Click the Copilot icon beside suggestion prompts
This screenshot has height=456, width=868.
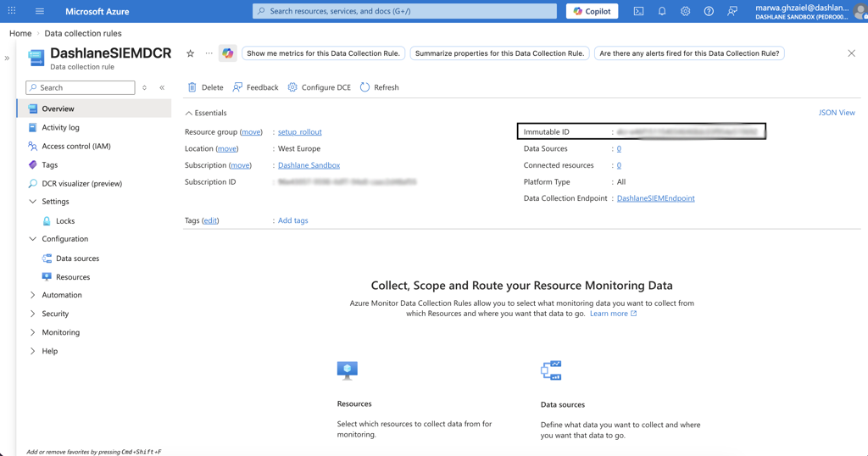pos(227,53)
